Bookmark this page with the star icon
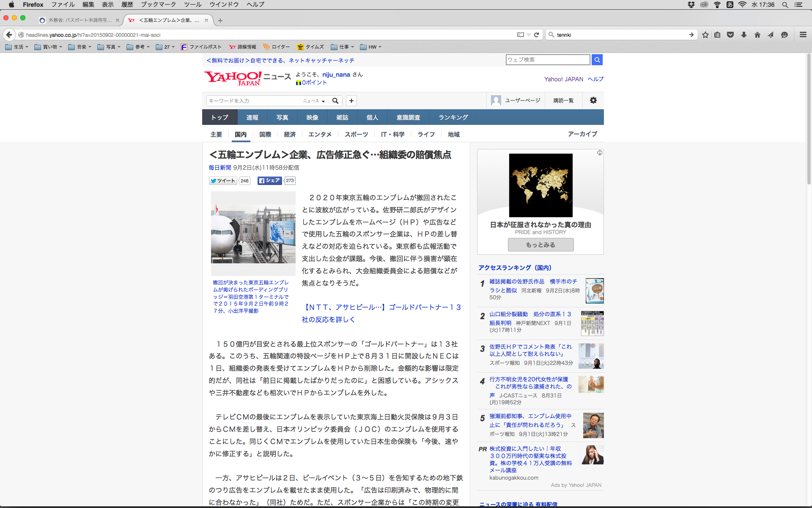 pos(705,35)
